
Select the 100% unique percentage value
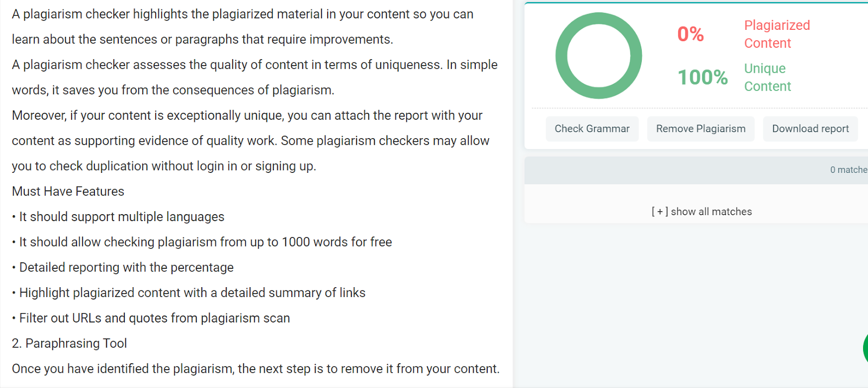(x=703, y=77)
